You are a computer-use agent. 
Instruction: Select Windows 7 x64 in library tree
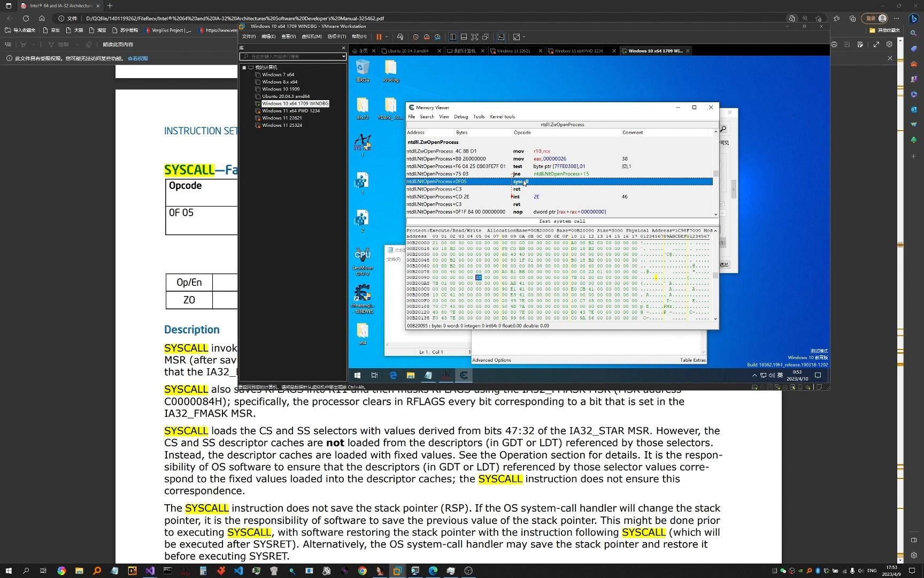click(278, 75)
